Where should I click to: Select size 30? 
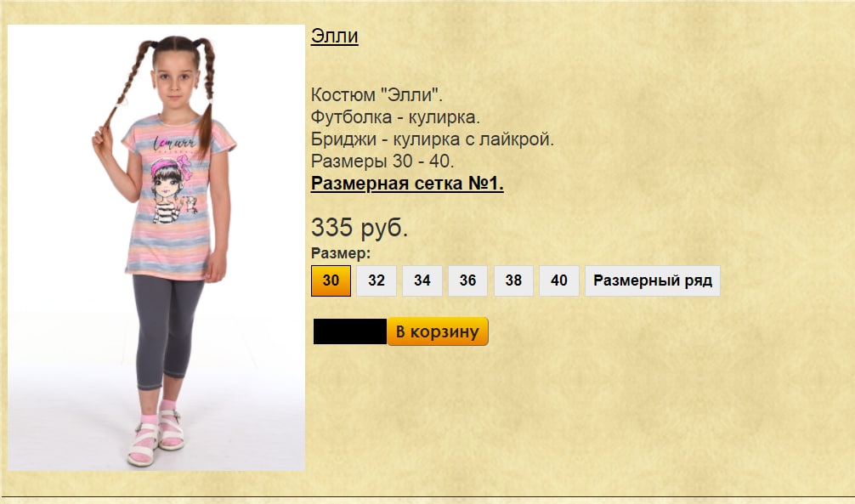331,280
